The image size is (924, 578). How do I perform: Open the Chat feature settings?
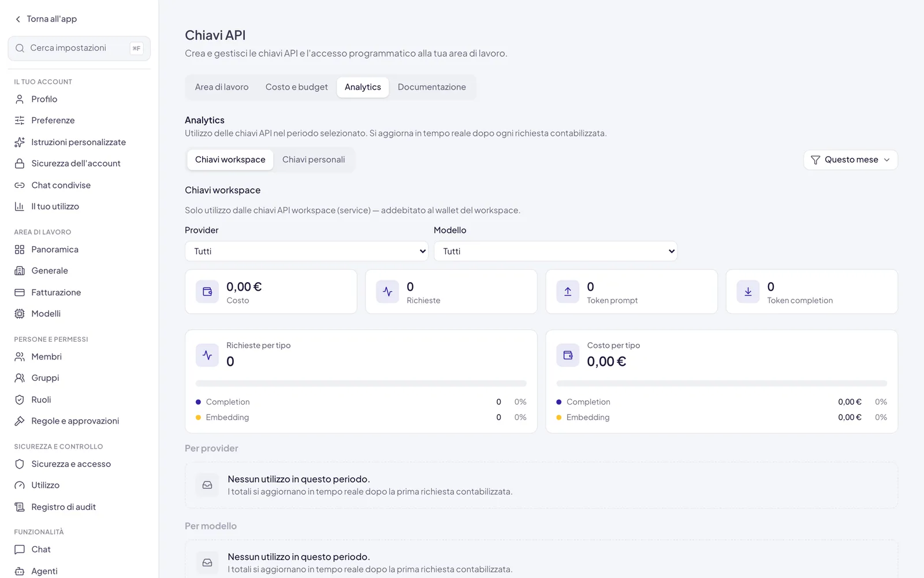tap(79, 550)
